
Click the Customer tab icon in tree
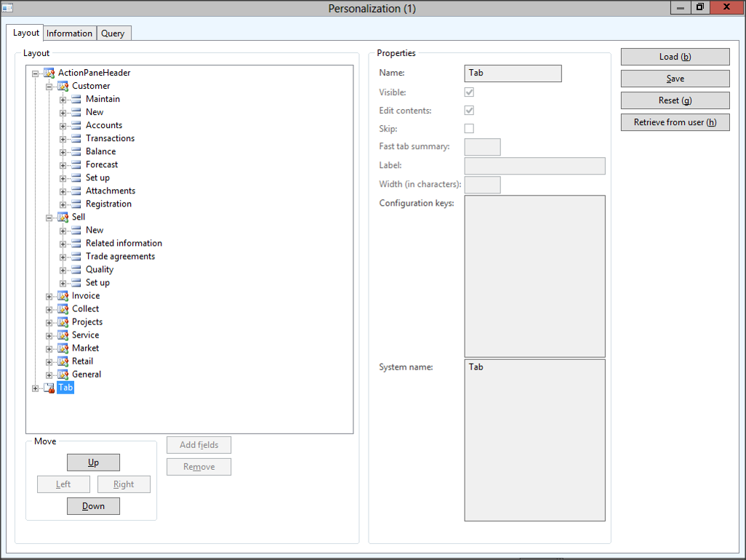[63, 86]
